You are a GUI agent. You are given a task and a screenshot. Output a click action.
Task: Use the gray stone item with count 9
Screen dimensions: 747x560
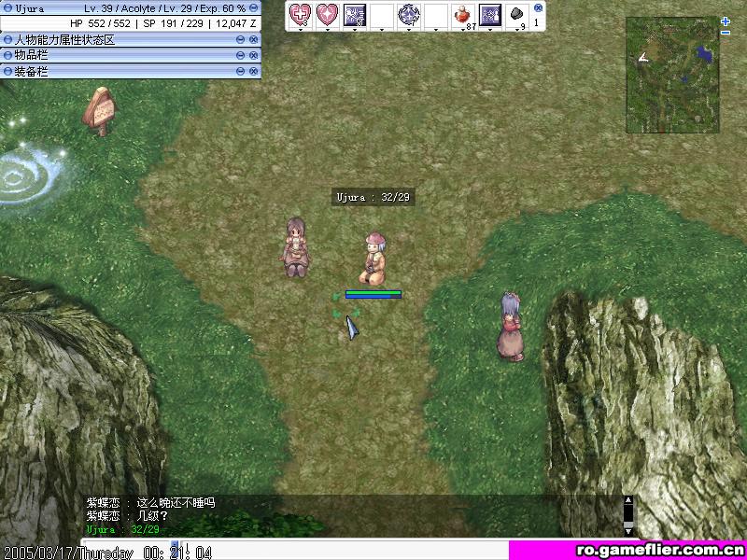click(517, 14)
